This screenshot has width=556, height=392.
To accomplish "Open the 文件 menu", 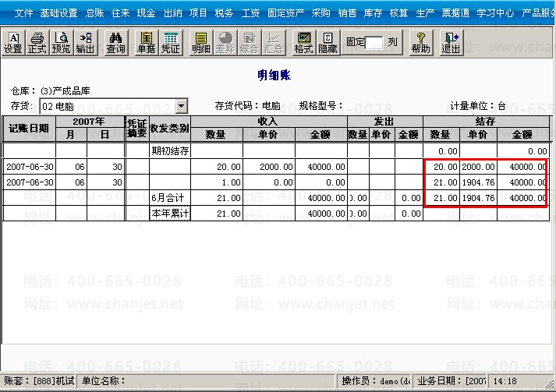I will [x=23, y=13].
